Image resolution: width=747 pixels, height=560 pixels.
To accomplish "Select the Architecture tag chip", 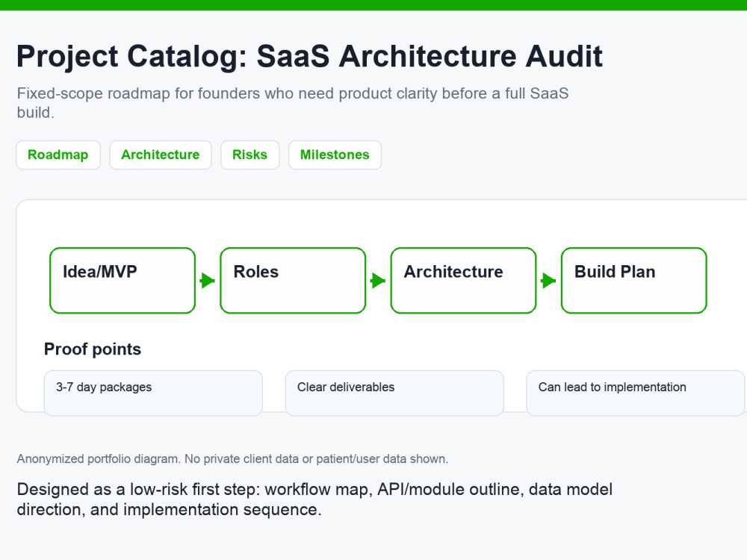I will tap(161, 155).
